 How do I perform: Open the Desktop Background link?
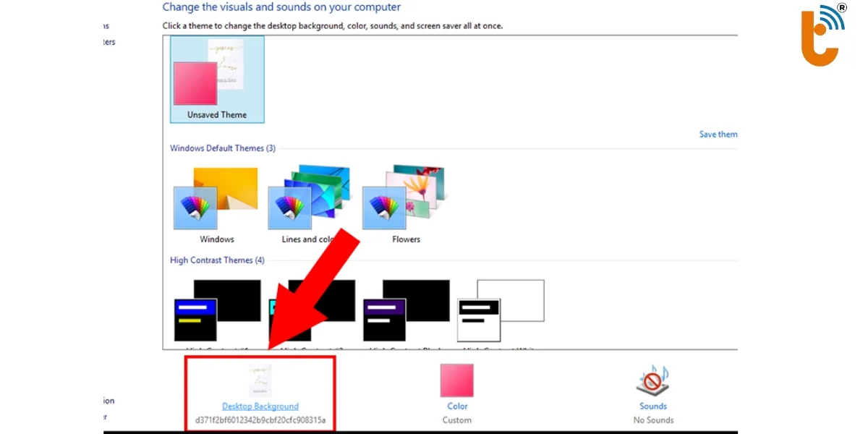(260, 407)
